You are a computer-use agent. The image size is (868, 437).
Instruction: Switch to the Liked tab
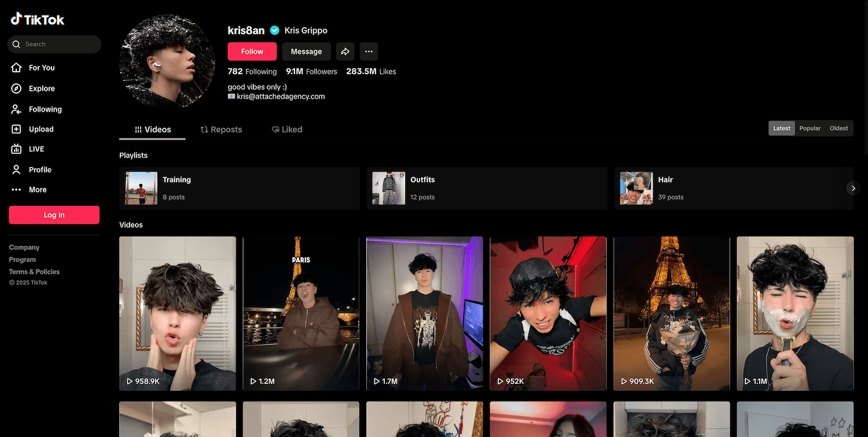tap(287, 129)
